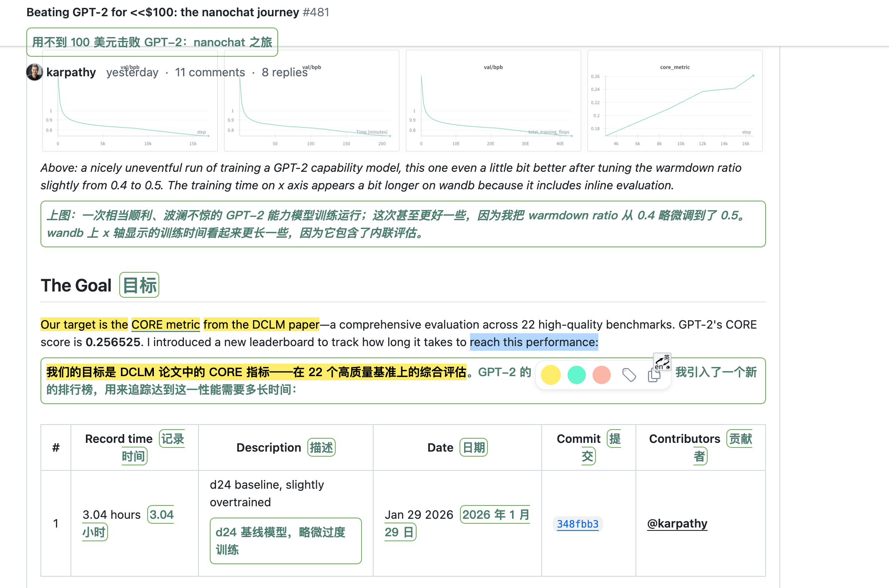The width and height of the screenshot is (889, 588).
Task: Click the CORE metric link
Action: tap(166, 324)
